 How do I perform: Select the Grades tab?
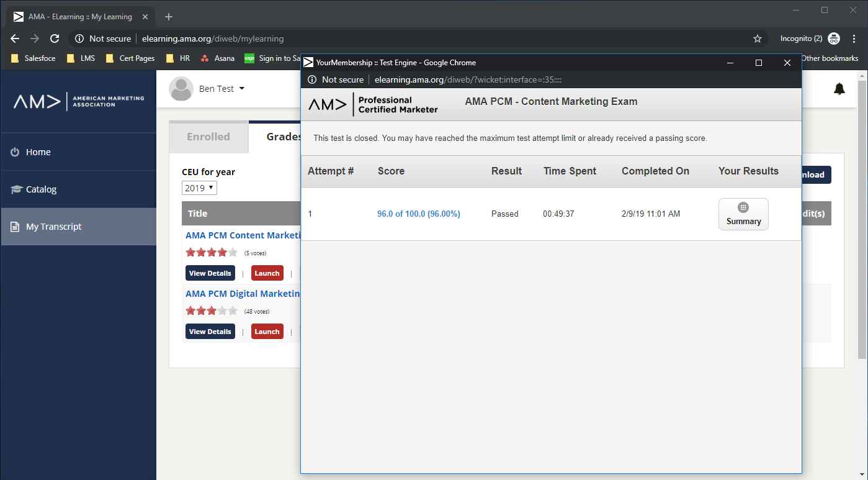click(284, 136)
